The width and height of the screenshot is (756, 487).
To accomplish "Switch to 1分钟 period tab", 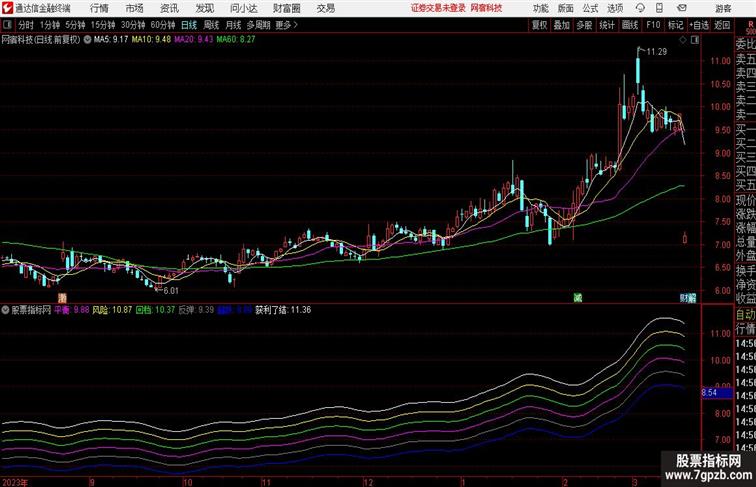I will (x=50, y=25).
